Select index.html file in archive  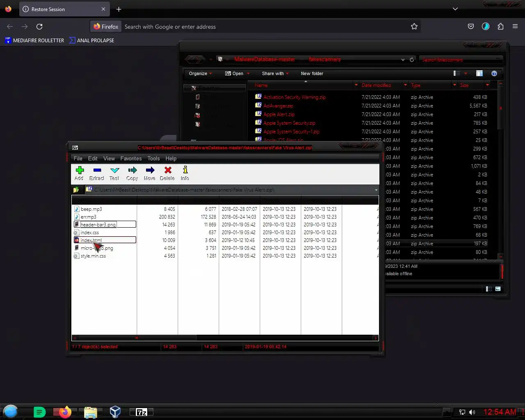[x=105, y=240]
